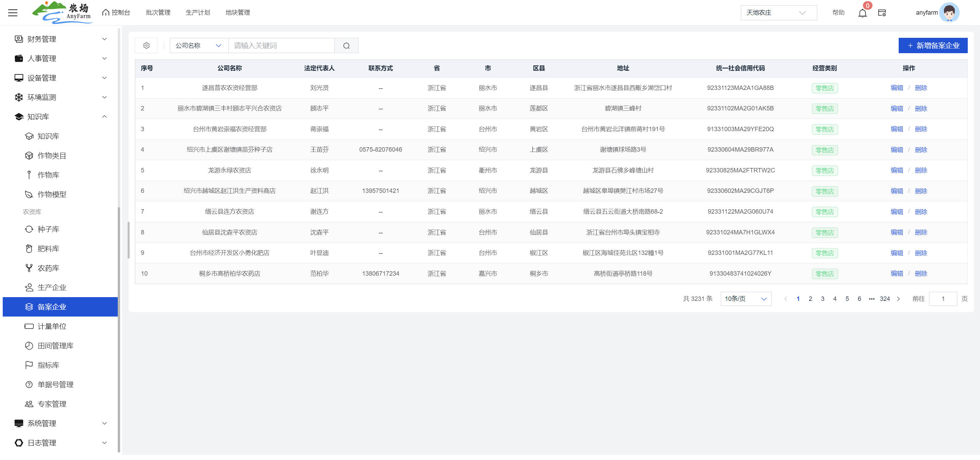Screen dimensions: 980x460
Task: Open the window icon beside the bell
Action: [882, 13]
